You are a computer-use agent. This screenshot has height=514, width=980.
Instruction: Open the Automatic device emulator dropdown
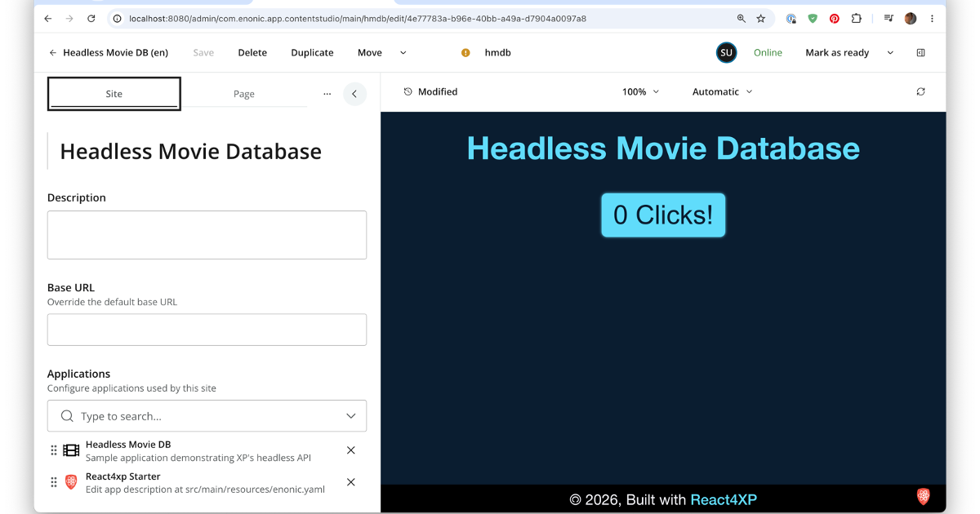[x=722, y=92]
